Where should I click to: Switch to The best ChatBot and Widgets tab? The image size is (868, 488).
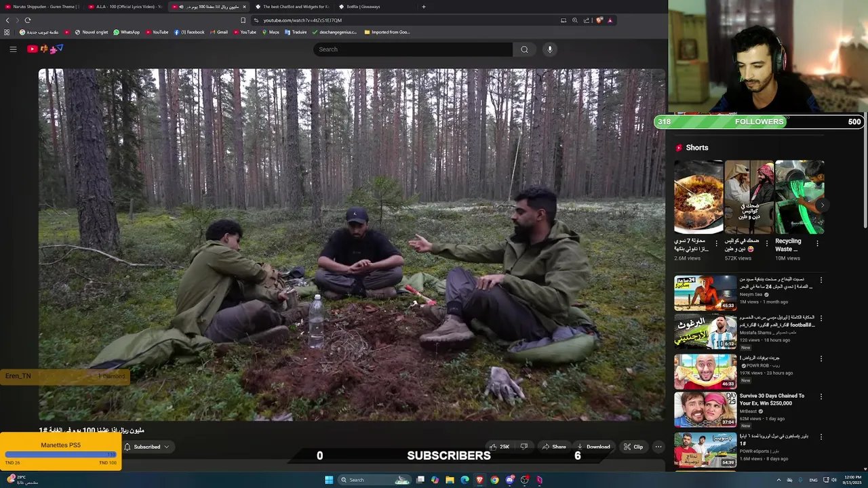(292, 7)
